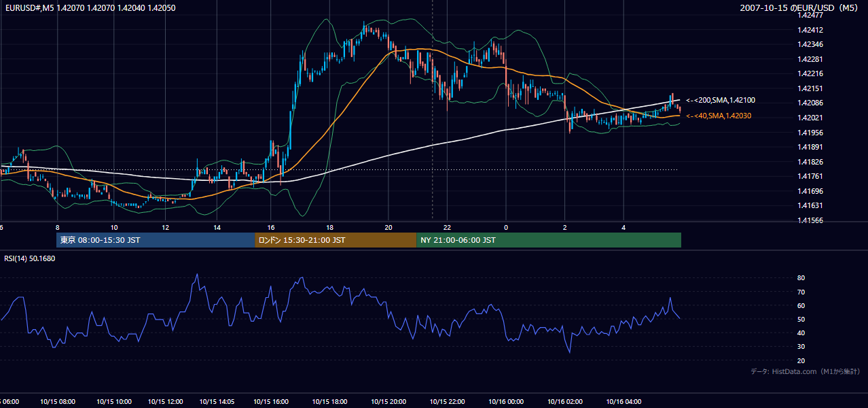Screen dimensions: 868x408
Task: Click price axis value 1.42086
Action: tap(811, 103)
